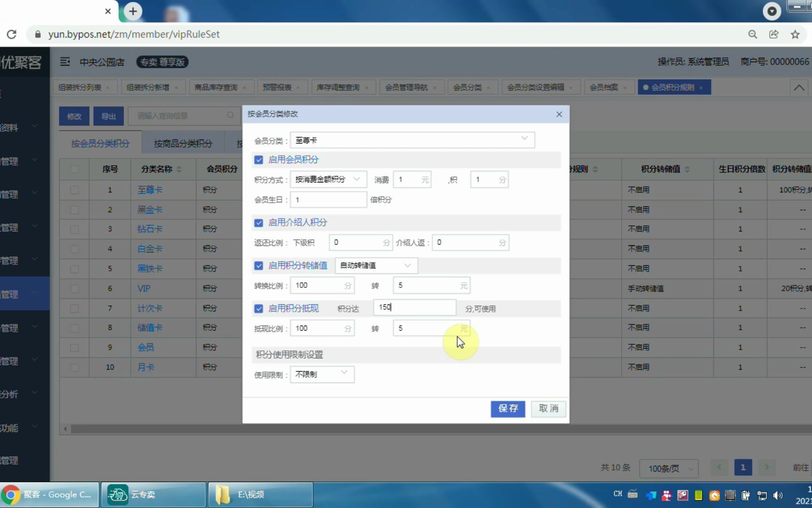
Task: Open the 钻石卡 category link
Action: pos(150,229)
